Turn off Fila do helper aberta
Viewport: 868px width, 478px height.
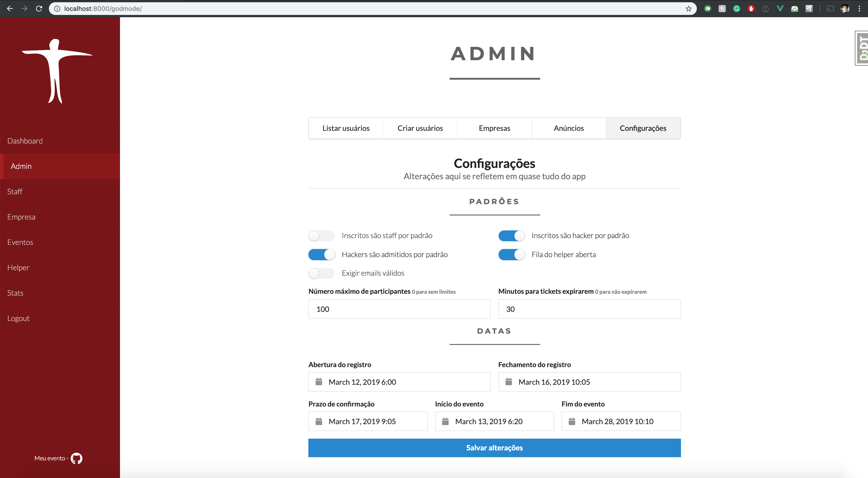click(511, 254)
